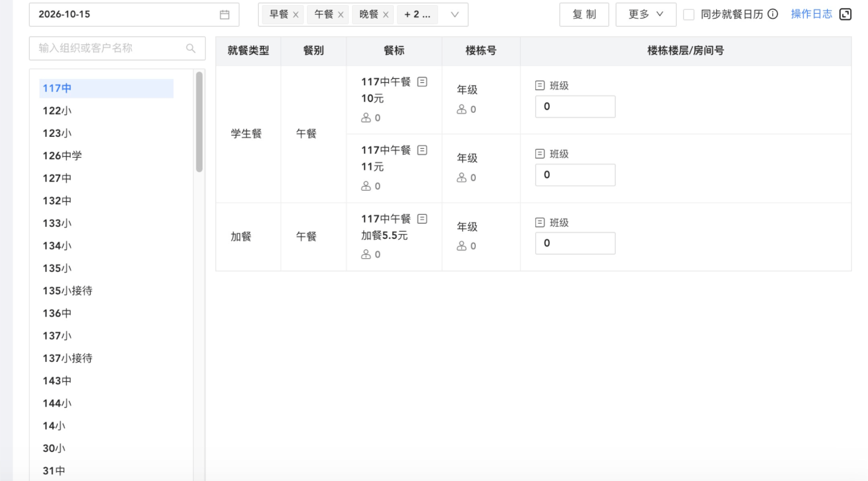868x481 pixels.
Task: Click the people count icon under 11元 meal standard
Action: click(x=366, y=186)
